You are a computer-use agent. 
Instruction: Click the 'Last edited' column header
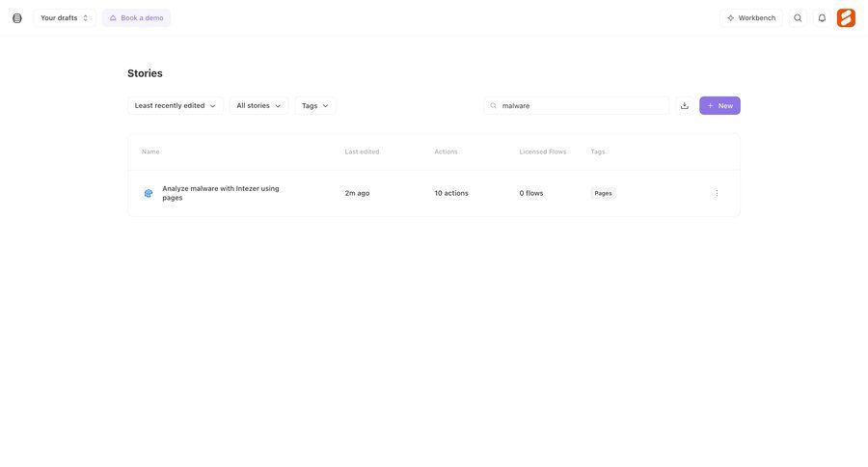click(362, 151)
